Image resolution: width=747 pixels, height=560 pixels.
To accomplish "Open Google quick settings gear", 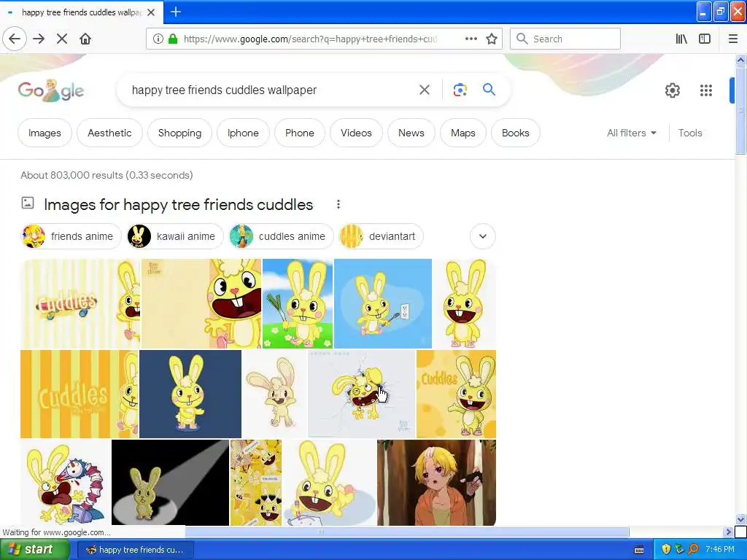I will 672,90.
